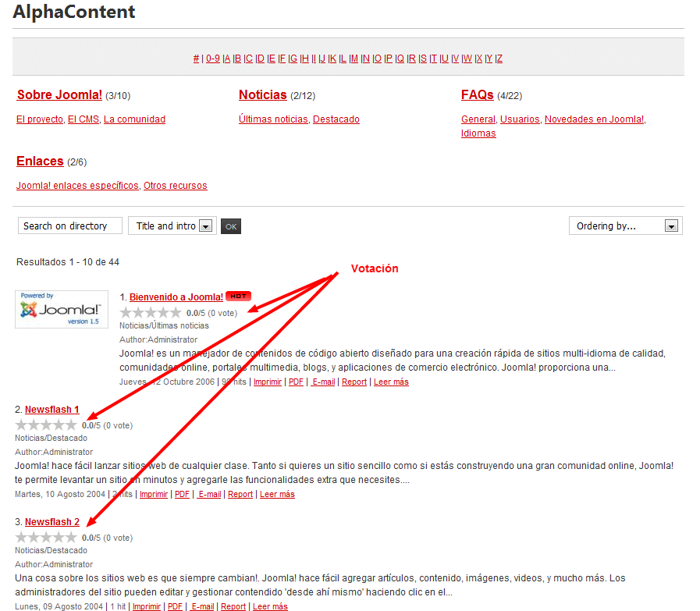Rate Newsflash 2 using its star bar
700x611 pixels.
(46, 538)
